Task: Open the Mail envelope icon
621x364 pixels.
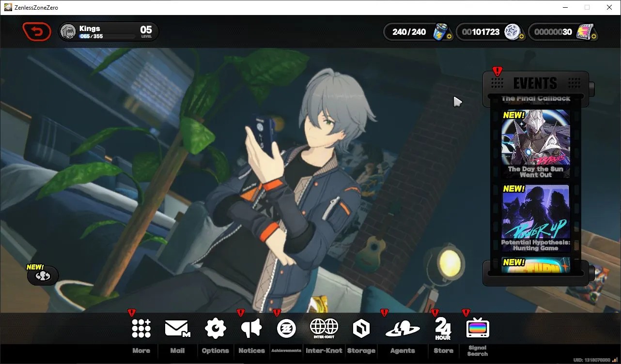Action: (x=177, y=329)
